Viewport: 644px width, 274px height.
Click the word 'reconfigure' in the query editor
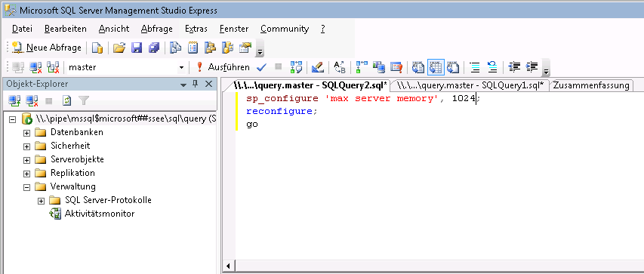[x=279, y=111]
